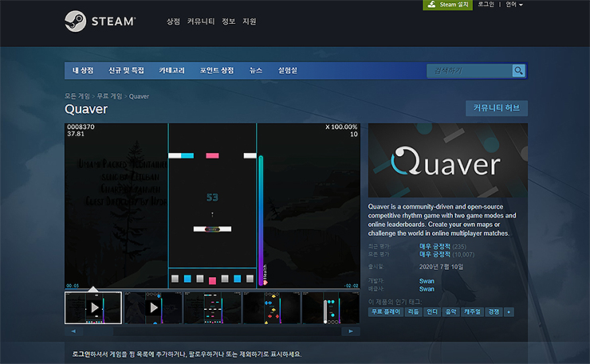Open the 커뮤니티 허브 button
This screenshot has width=590, height=364.
(497, 108)
